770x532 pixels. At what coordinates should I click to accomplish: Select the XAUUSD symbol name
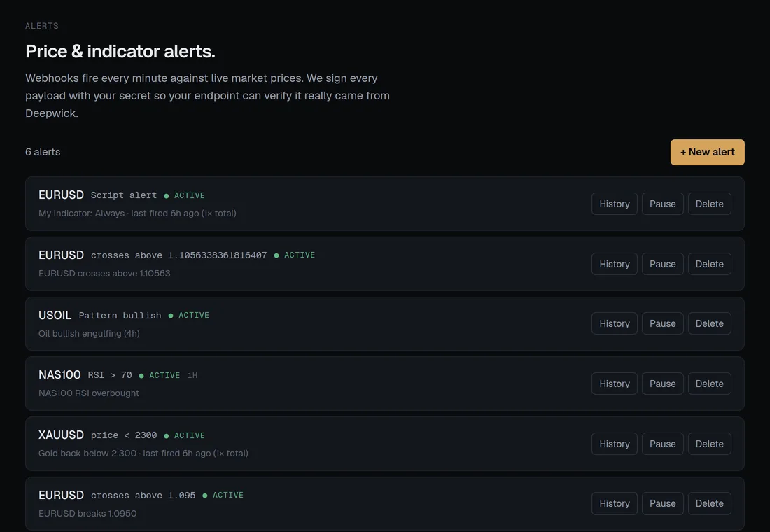point(61,435)
